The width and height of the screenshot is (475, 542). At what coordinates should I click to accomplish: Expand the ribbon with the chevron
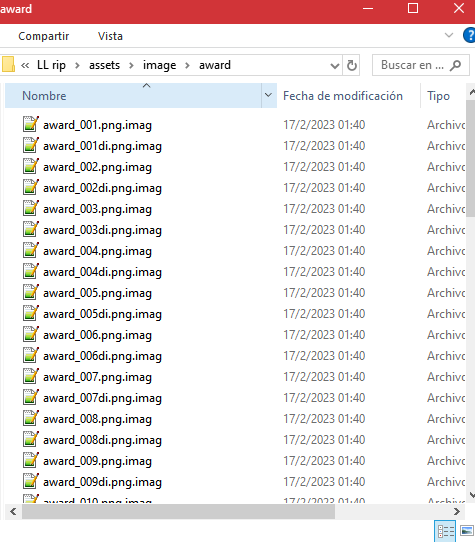tap(449, 35)
